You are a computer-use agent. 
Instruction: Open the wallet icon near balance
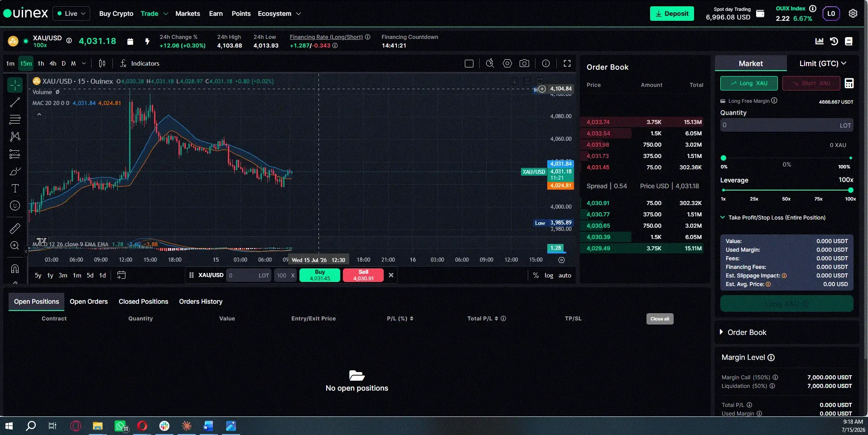tap(761, 14)
